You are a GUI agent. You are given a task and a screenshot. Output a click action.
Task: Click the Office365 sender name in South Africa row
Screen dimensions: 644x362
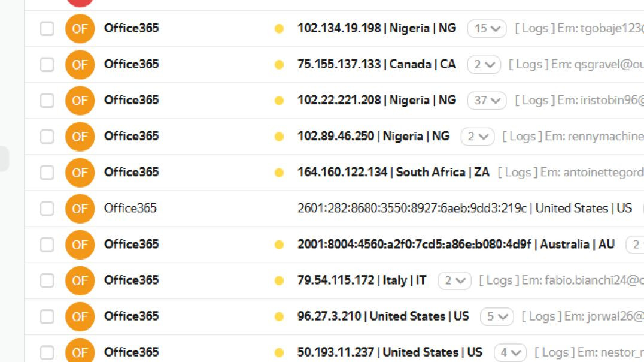pos(132,172)
